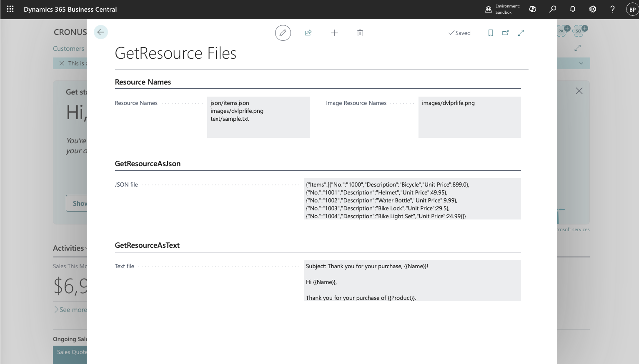This screenshot has width=639, height=364.
Task: Create a new record with plus icon
Action: (x=334, y=33)
